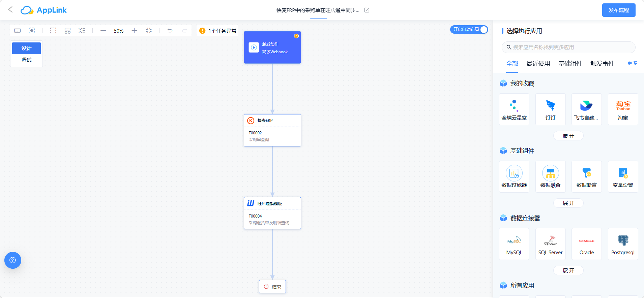Click the layout arrange toolbar icon

point(67,31)
